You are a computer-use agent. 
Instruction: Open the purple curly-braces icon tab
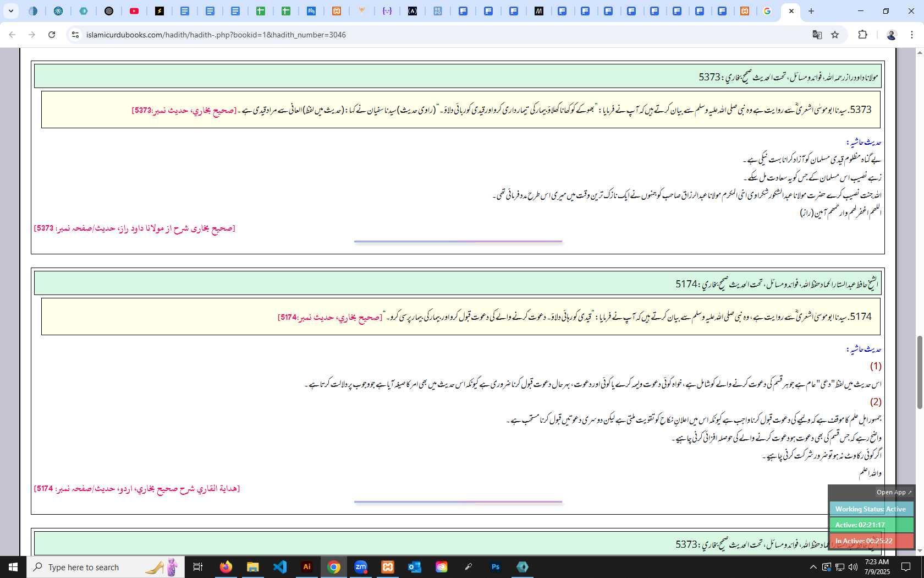(387, 11)
